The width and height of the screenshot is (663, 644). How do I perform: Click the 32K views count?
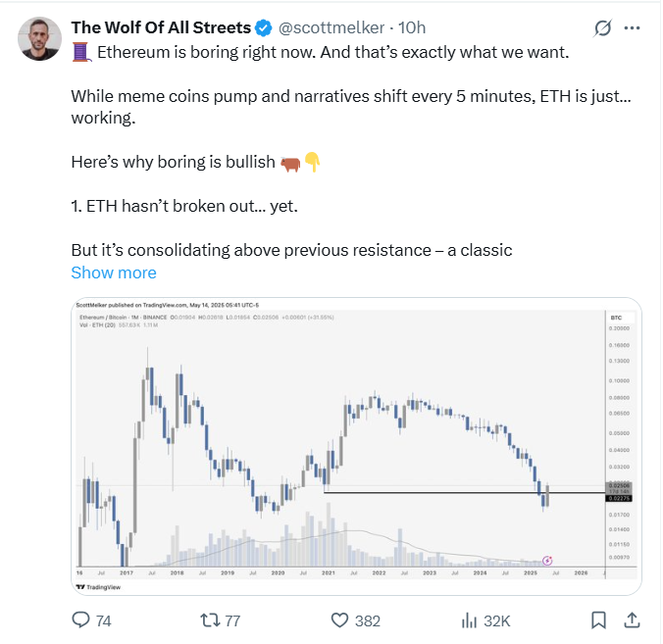pyautogui.click(x=496, y=619)
